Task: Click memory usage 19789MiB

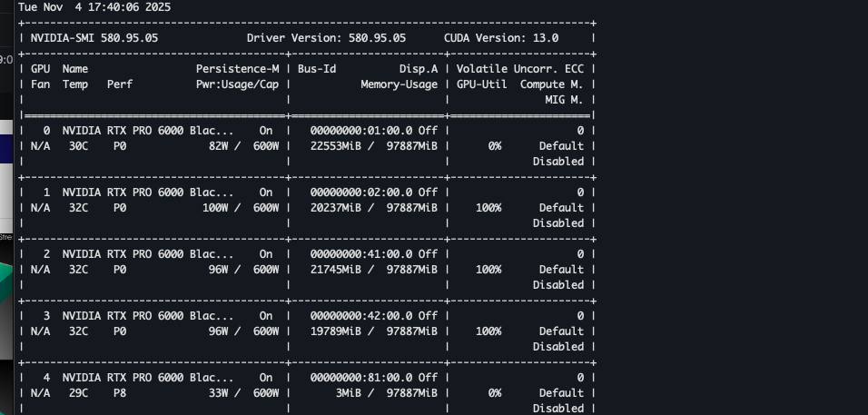Action: coord(335,331)
